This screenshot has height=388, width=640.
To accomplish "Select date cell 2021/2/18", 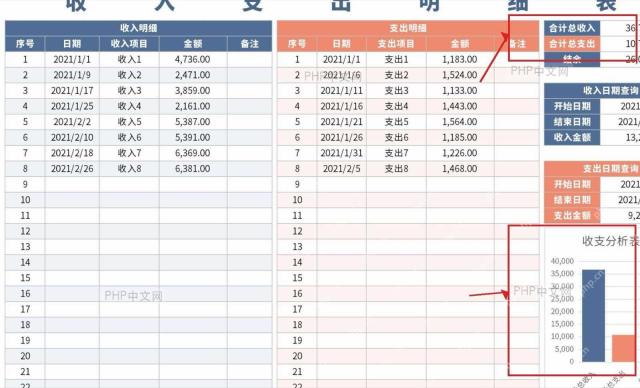I will point(72,153).
